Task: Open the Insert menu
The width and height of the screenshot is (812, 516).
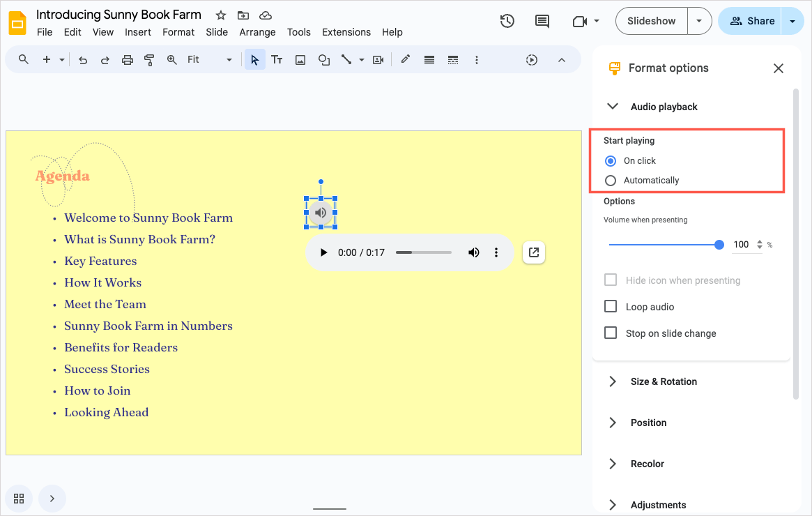Action: pos(138,32)
